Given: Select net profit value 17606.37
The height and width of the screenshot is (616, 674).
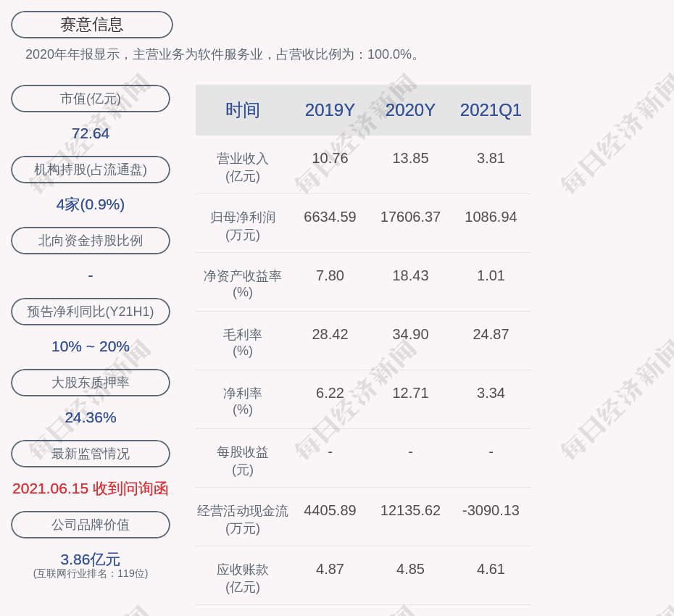Looking at the screenshot, I should (410, 217).
